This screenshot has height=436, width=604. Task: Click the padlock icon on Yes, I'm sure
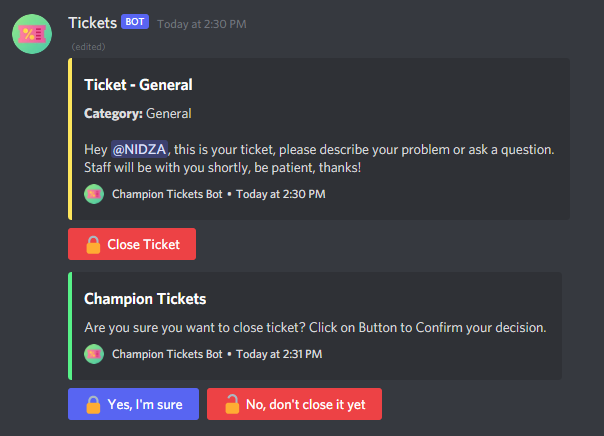click(x=93, y=405)
